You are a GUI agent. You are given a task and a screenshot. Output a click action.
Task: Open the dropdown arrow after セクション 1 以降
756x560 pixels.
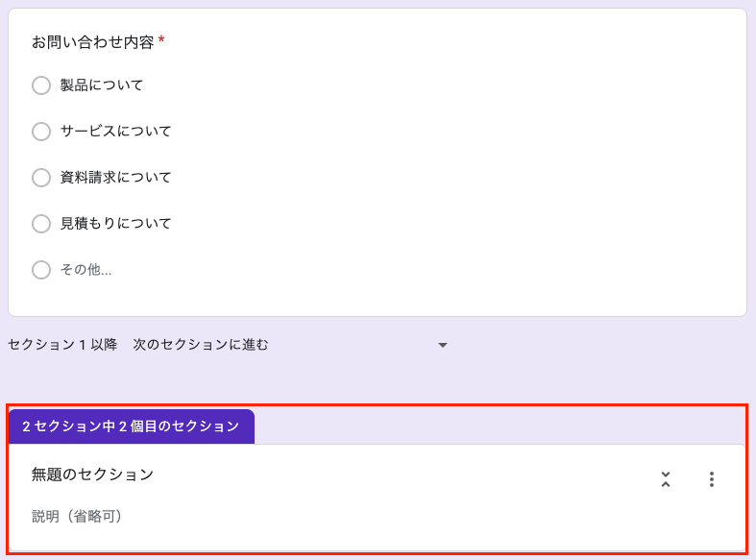point(443,345)
